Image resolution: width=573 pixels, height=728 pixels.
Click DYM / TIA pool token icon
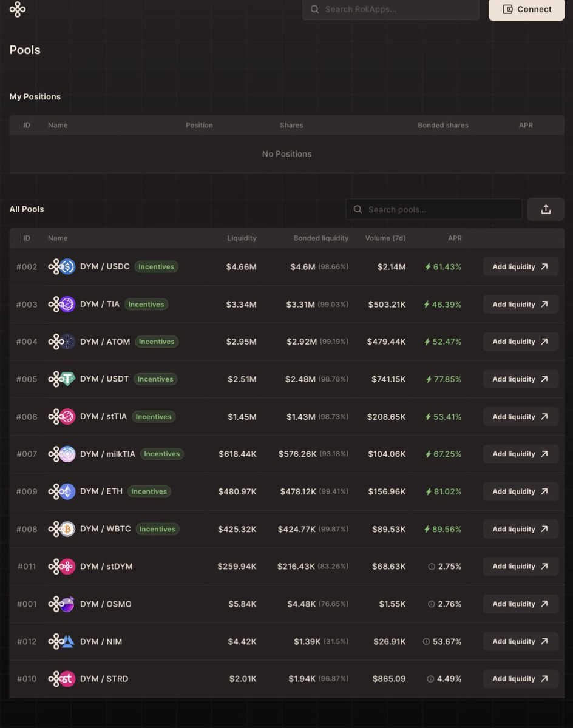coord(62,304)
